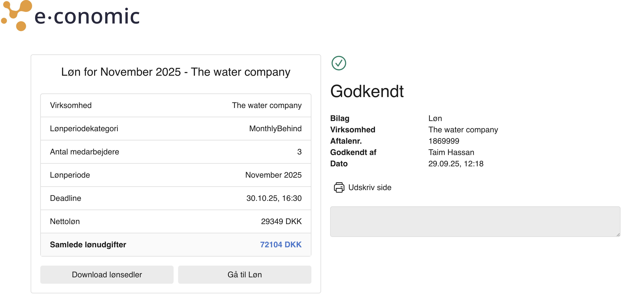Click the Udskriv side link
This screenshot has height=296, width=644.
click(369, 187)
